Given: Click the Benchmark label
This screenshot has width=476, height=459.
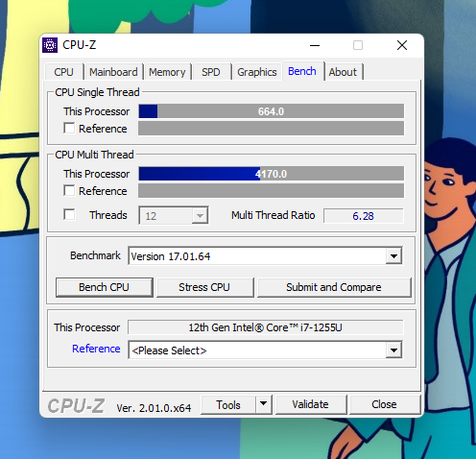Looking at the screenshot, I should pyautogui.click(x=95, y=255).
